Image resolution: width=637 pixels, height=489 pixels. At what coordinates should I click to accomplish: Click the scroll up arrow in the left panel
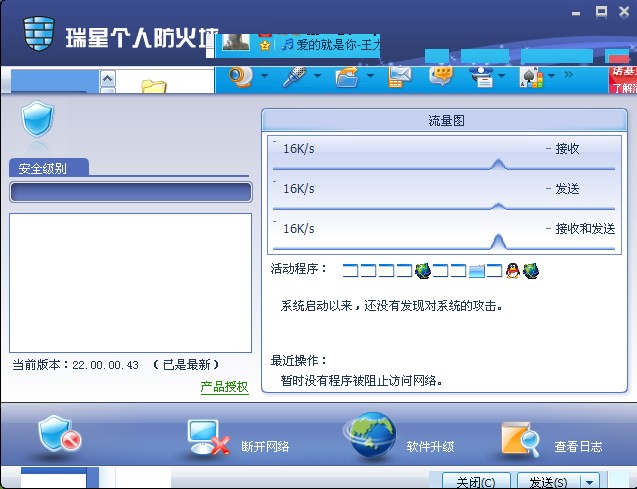click(107, 78)
